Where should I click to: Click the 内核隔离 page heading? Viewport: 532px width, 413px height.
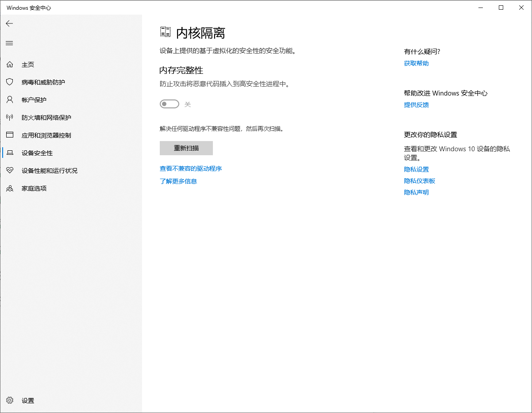[201, 33]
